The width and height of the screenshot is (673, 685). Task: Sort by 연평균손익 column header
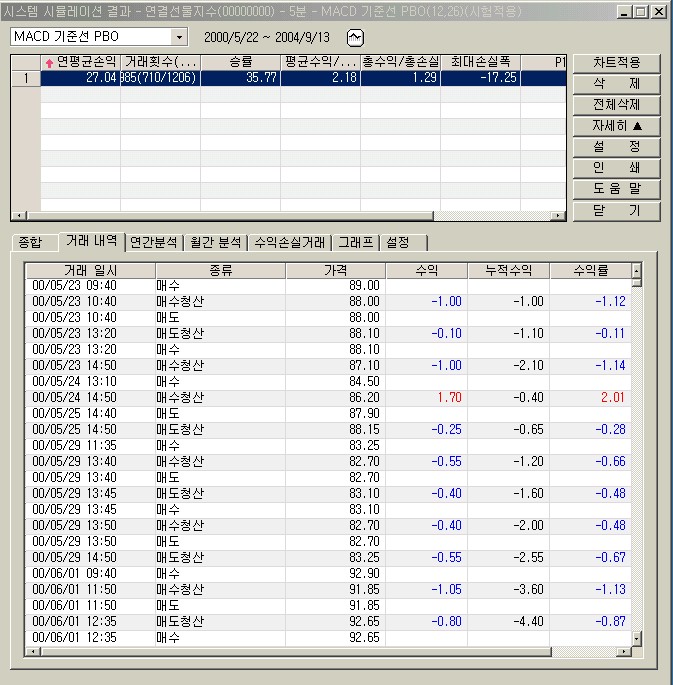pyautogui.click(x=80, y=62)
